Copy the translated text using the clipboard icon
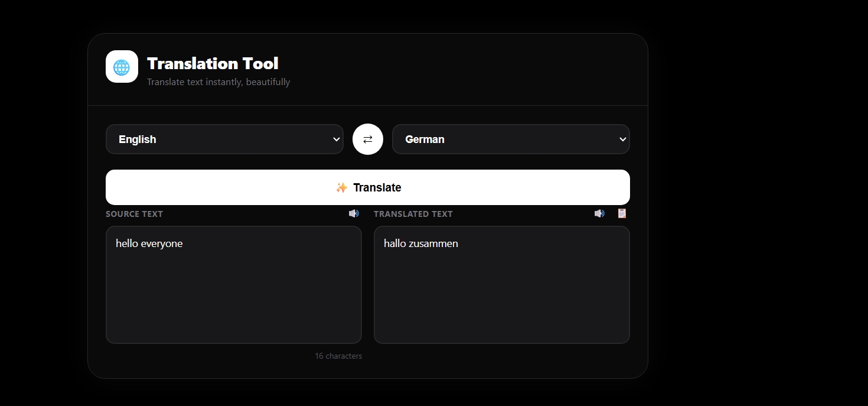868x406 pixels. (622, 213)
